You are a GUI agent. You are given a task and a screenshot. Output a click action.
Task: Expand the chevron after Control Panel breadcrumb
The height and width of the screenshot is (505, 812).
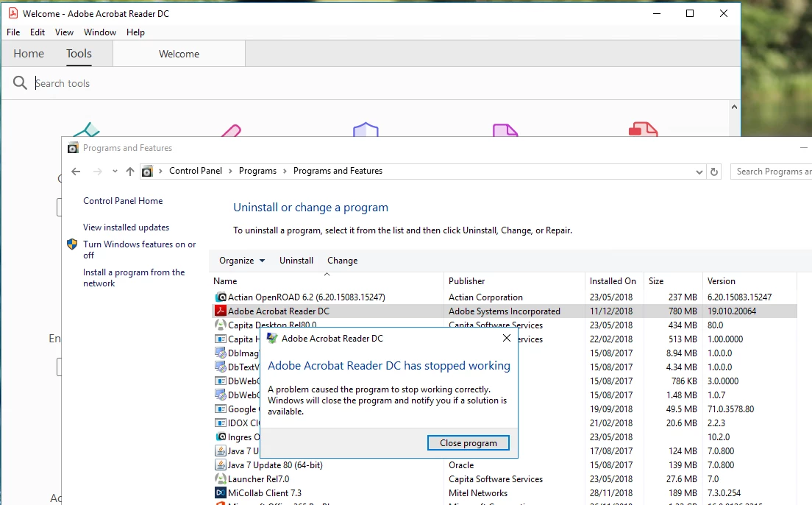coord(230,171)
